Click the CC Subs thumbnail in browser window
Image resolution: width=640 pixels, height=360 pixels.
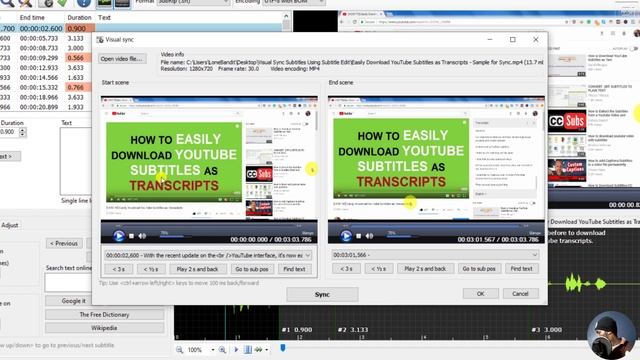tap(567, 121)
